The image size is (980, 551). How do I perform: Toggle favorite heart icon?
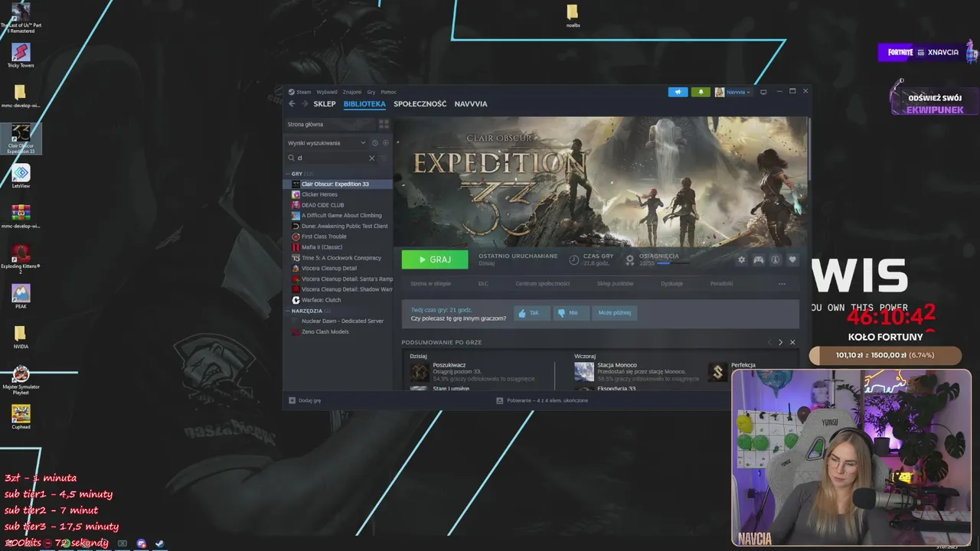coord(792,260)
